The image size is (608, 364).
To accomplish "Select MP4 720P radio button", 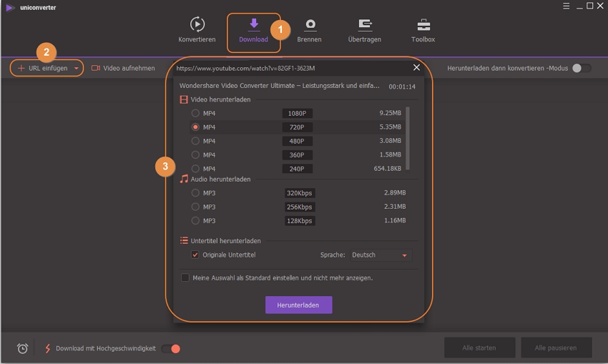I will tap(195, 127).
